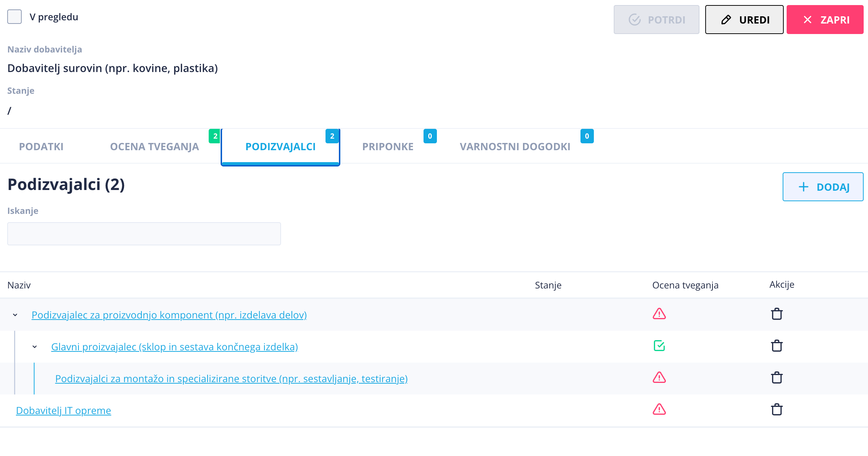Click the Podizvajalci (2) heading

(x=66, y=185)
